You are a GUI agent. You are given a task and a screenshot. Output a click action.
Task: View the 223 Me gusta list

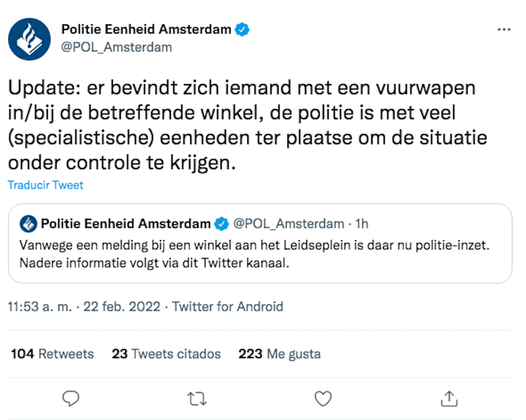pos(279,354)
